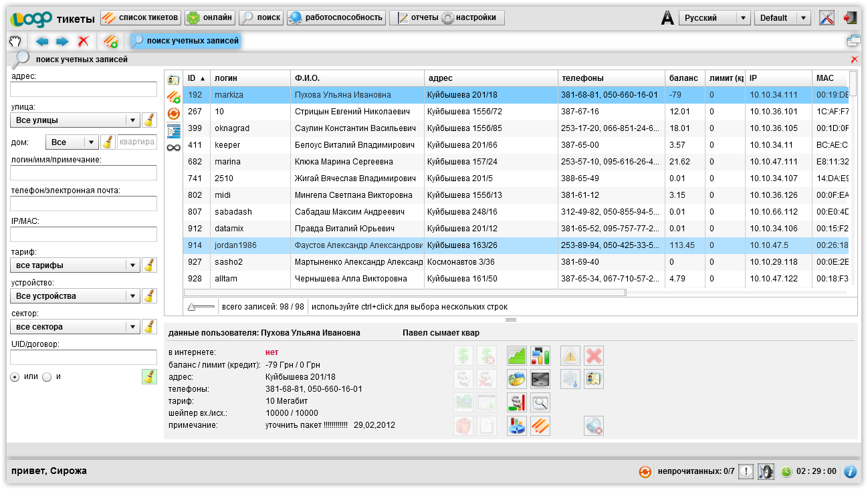Click the orange refresh icon beside table
The width and height of the screenshot is (868, 490).
174,114
